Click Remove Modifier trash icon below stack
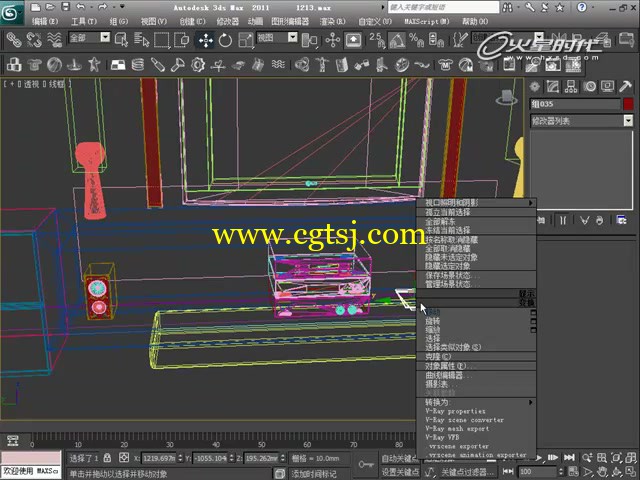640x480 pixels. 599,220
